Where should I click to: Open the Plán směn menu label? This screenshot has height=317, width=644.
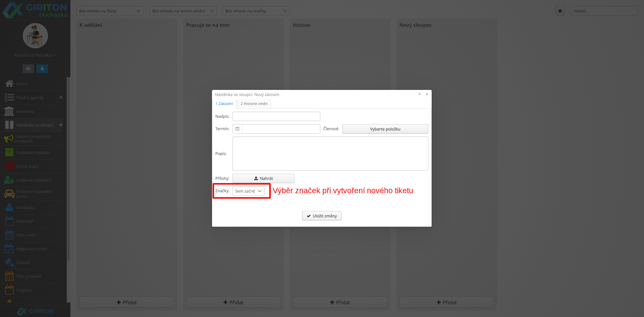pyautogui.click(x=26, y=235)
